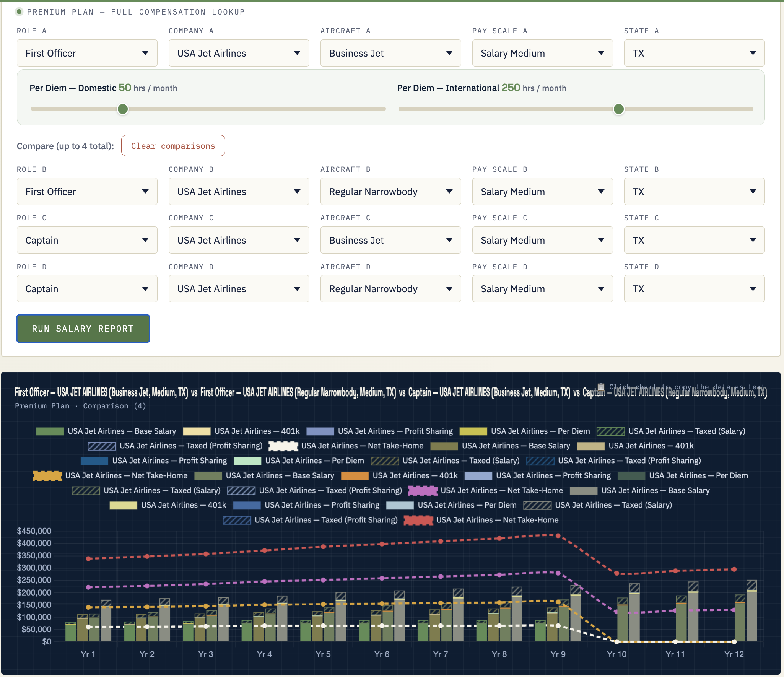Expand the Aircraft B dropdown
Viewport: 784px width, 677px height.
click(x=391, y=192)
